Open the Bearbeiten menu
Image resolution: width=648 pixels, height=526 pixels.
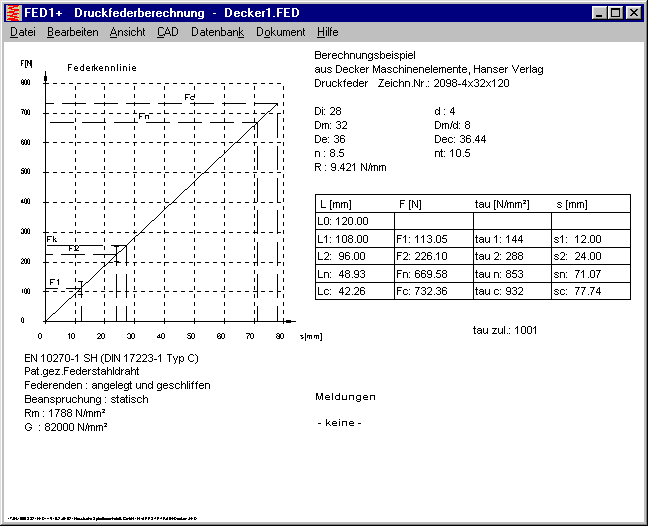point(72,32)
